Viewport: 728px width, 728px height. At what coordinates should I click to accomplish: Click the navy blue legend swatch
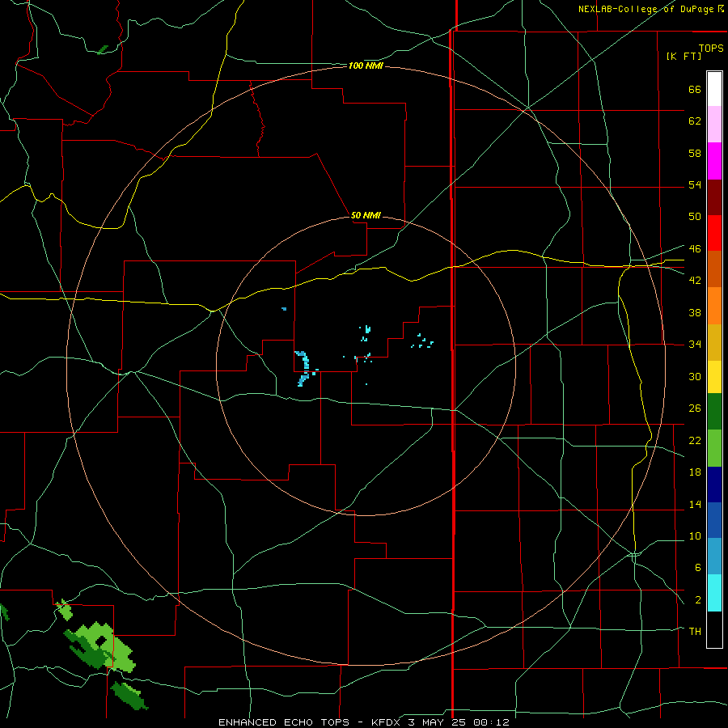(714, 485)
